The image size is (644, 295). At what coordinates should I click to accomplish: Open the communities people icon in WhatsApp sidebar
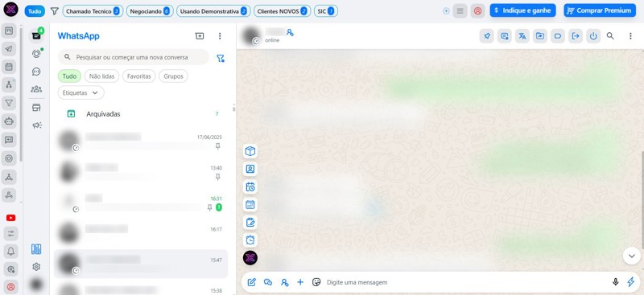pyautogui.click(x=36, y=89)
